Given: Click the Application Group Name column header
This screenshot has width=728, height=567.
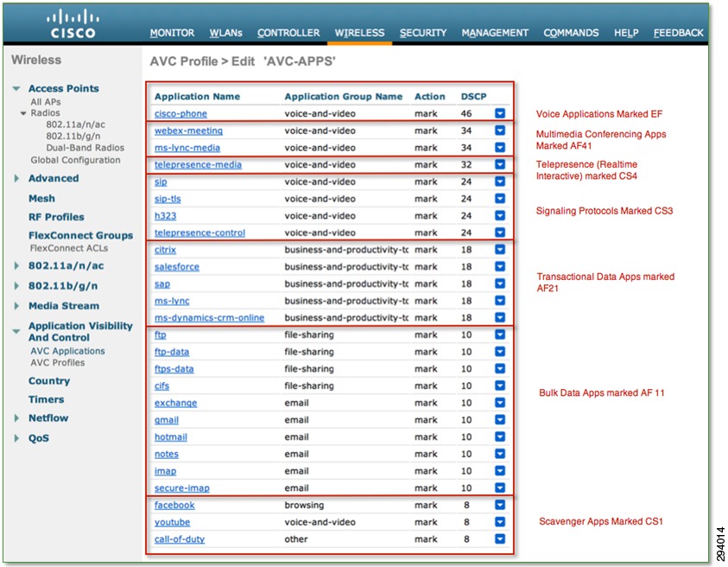Looking at the screenshot, I should coord(344,97).
